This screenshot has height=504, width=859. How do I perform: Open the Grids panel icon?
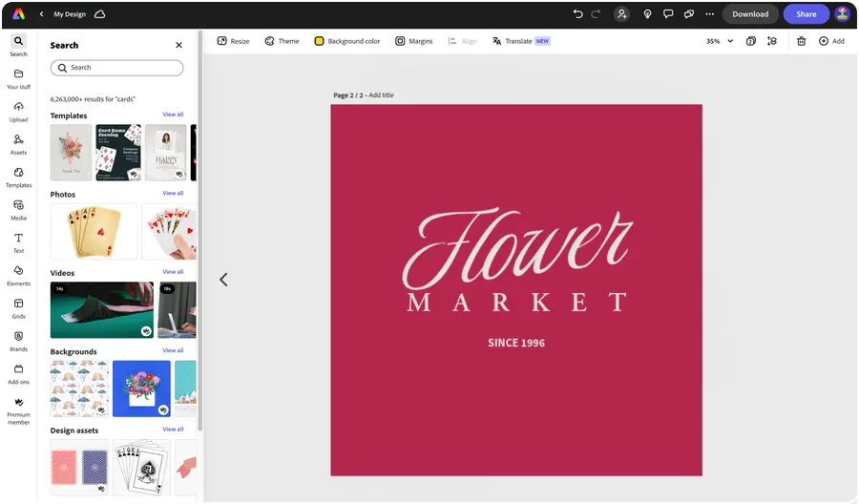(18, 308)
